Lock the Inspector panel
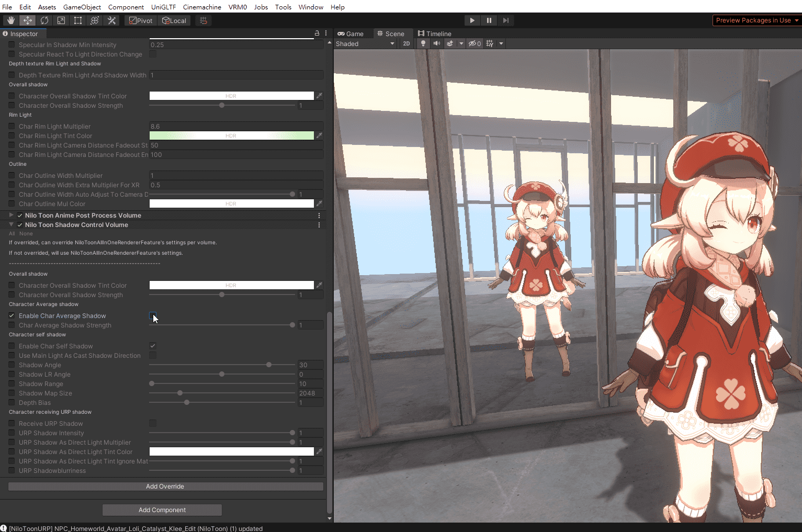 click(317, 33)
